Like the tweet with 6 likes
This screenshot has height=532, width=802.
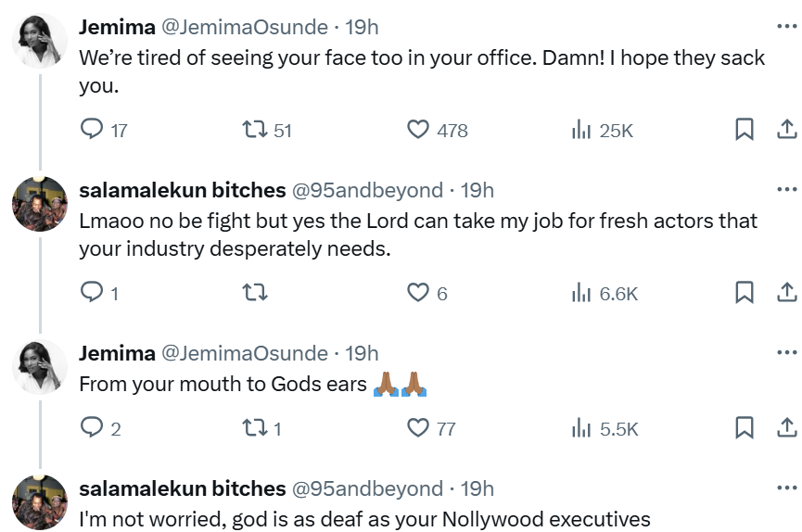[419, 293]
